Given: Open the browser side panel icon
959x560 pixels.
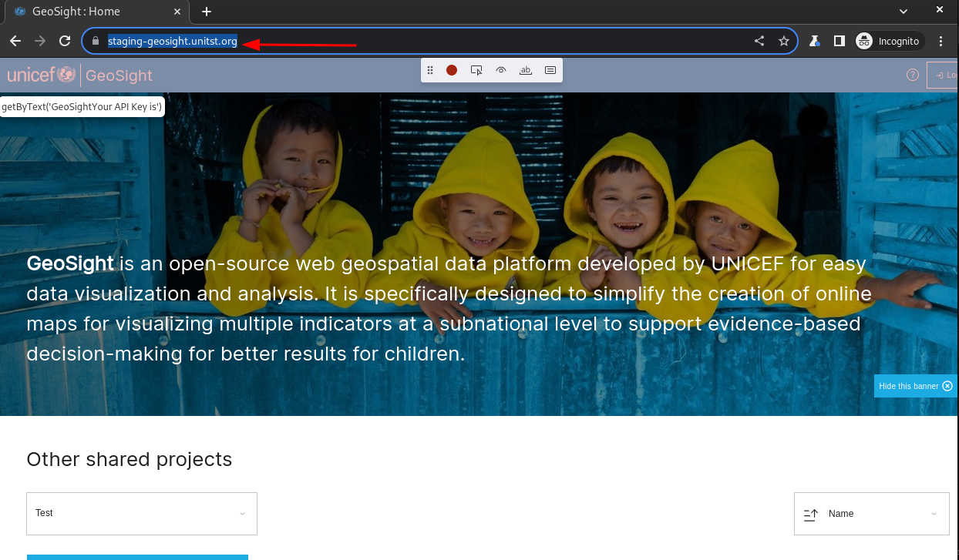Looking at the screenshot, I should coord(840,41).
